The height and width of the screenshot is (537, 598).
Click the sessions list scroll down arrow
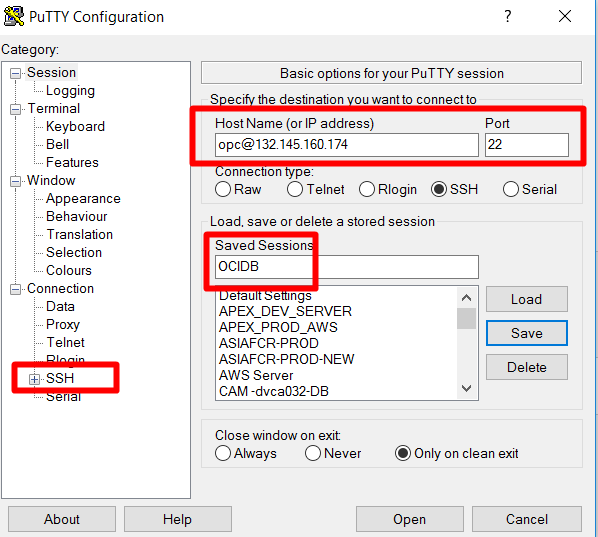(466, 389)
